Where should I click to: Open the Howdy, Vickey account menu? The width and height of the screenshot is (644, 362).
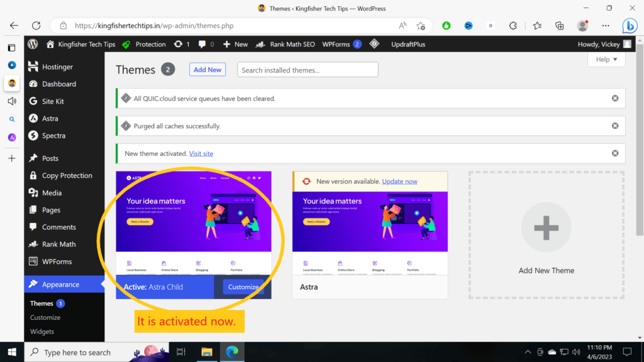tap(604, 44)
